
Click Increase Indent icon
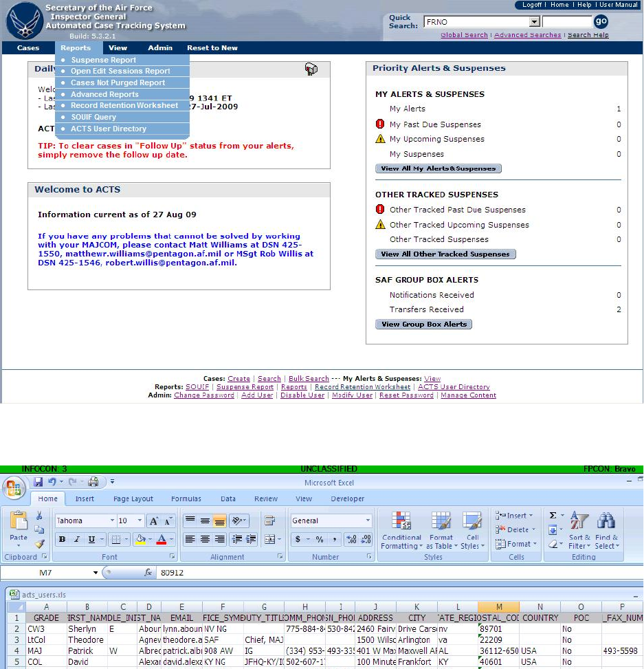[x=252, y=539]
